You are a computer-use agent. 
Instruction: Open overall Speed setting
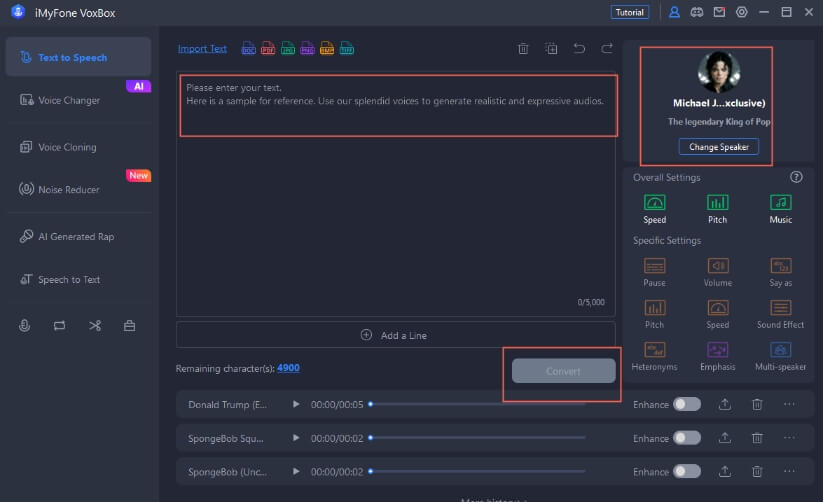tap(655, 209)
